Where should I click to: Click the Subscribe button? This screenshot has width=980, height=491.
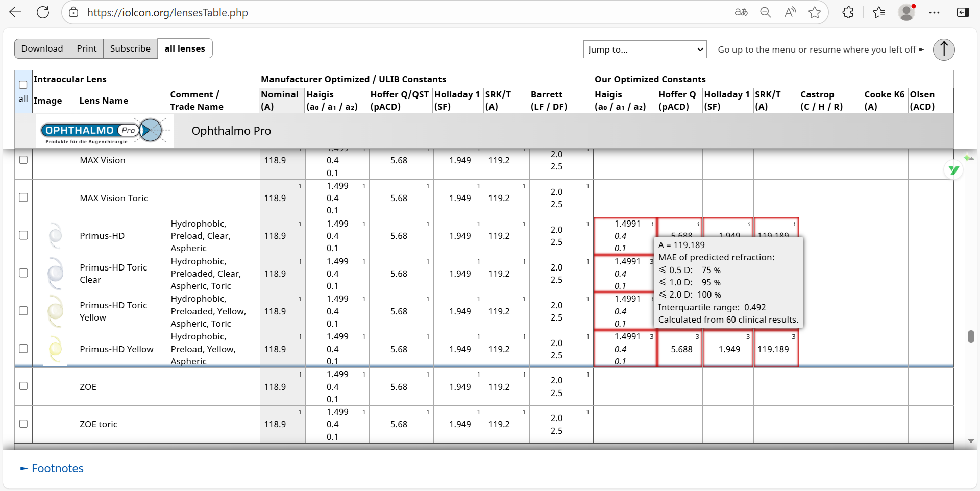[130, 48]
